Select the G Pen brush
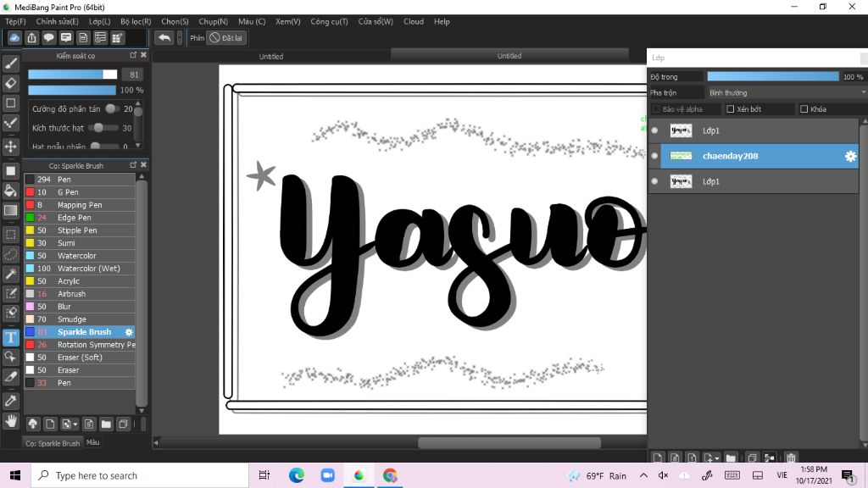Viewport: 868px width, 488px height. (x=80, y=192)
